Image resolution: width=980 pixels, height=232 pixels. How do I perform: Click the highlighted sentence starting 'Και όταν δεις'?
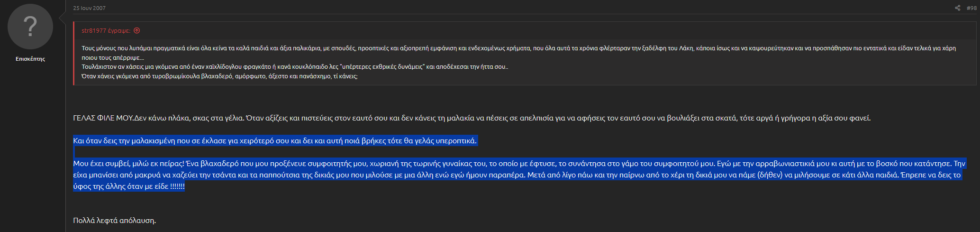[x=274, y=141]
